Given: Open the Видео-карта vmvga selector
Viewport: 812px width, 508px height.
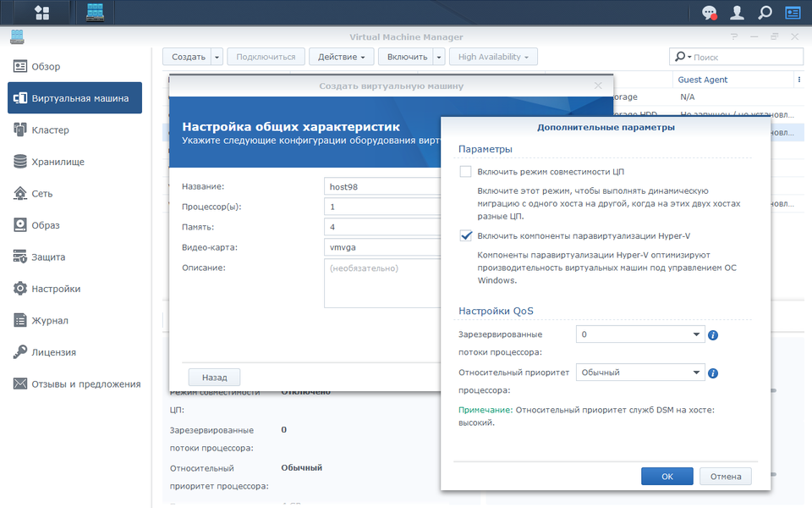Looking at the screenshot, I should pos(382,247).
